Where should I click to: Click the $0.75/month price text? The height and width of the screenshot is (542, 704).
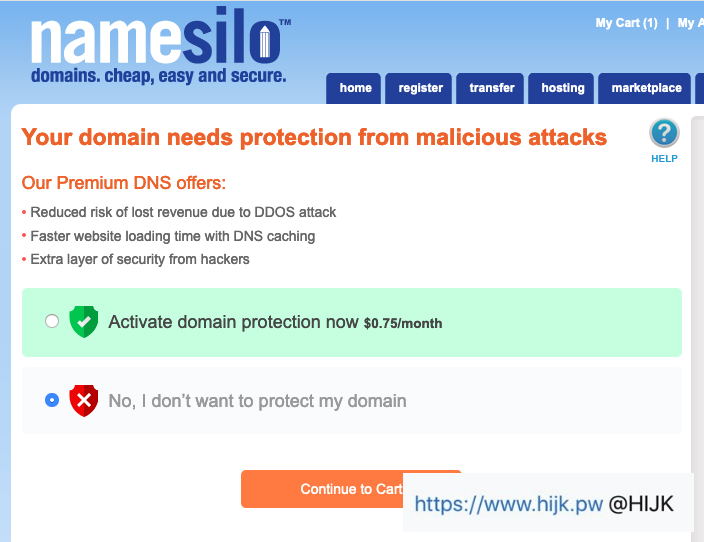pos(403,324)
